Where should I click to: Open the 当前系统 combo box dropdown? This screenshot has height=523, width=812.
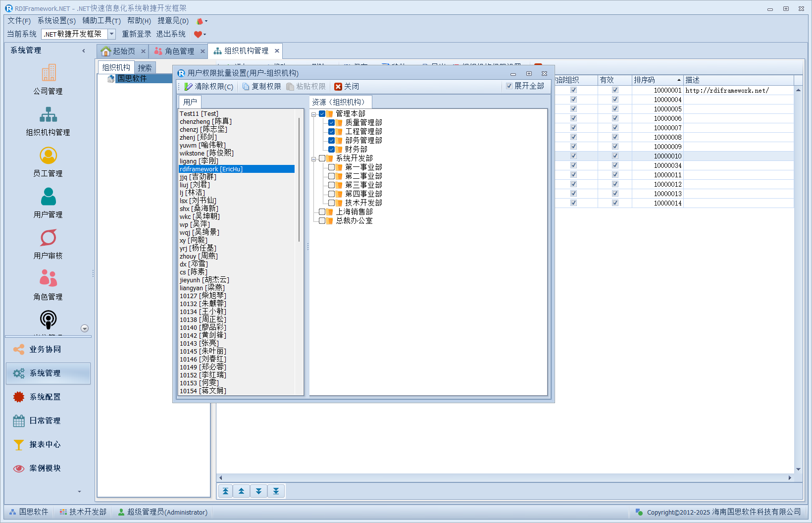pos(111,34)
